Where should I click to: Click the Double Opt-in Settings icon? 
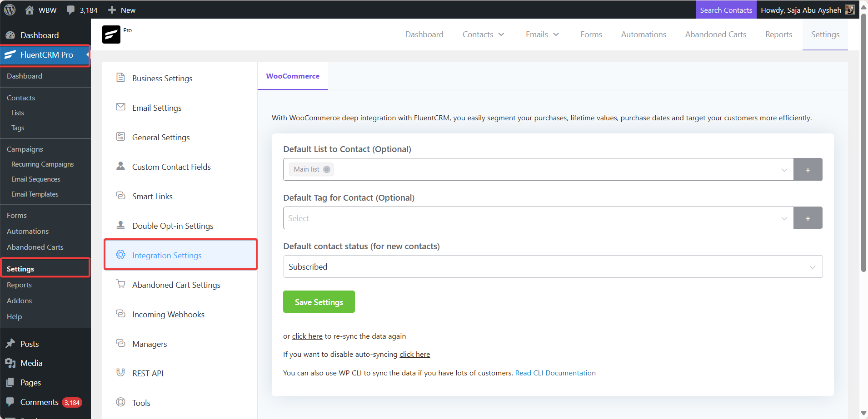120,225
